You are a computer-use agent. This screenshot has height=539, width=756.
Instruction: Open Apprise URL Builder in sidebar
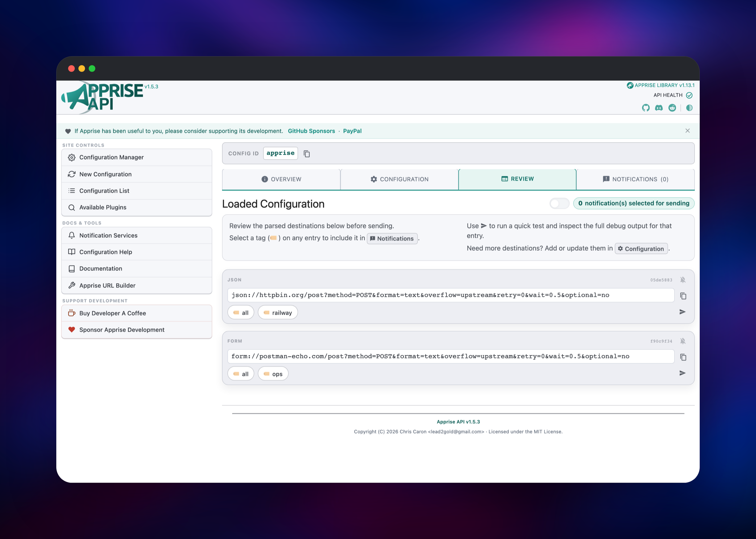point(137,285)
